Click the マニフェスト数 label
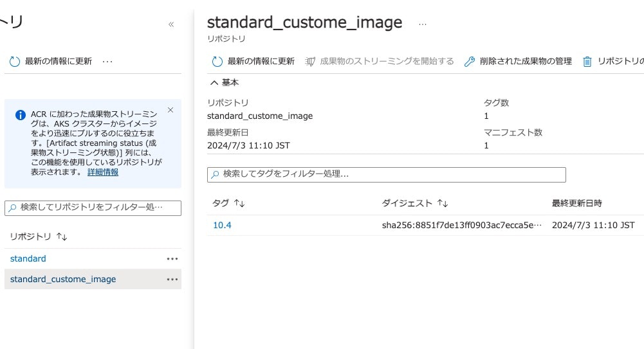This screenshot has height=349, width=644. click(513, 132)
